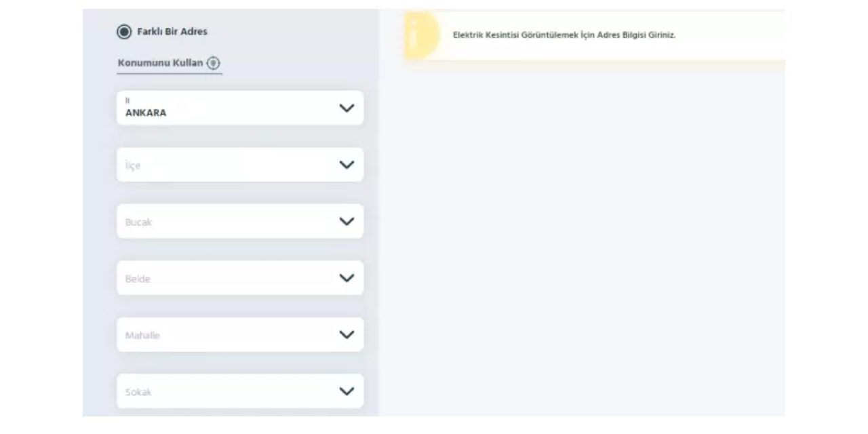Image resolution: width=868 pixels, height=434 pixels.
Task: Click the location target icon beside Konumunu Kullan
Action: 214,63
